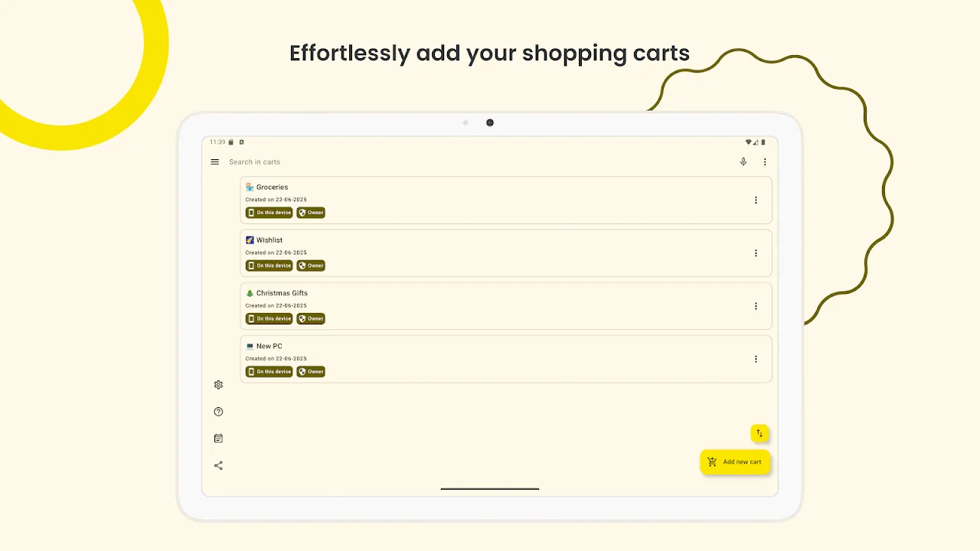Open help via the question mark icon
980x551 pixels.
218,412
